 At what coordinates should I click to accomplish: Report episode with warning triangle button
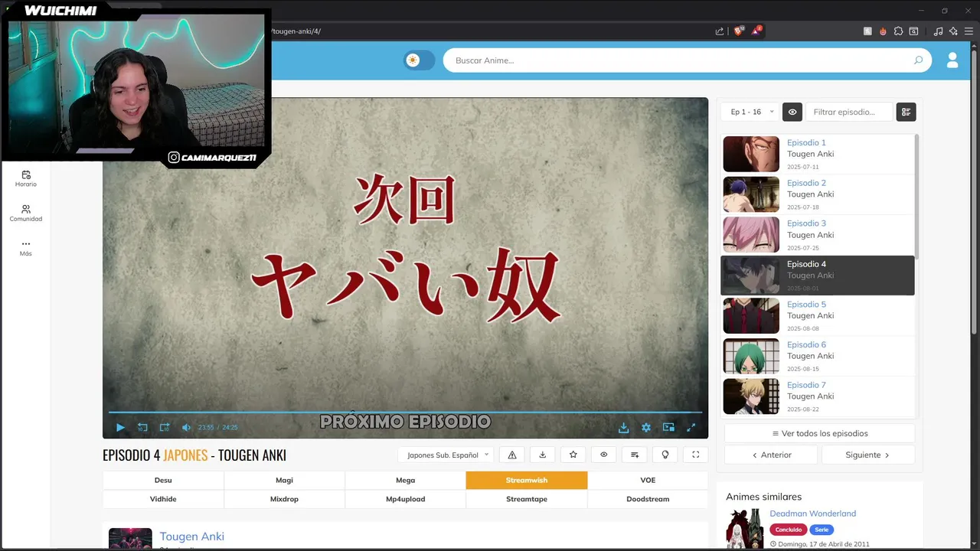coord(512,455)
